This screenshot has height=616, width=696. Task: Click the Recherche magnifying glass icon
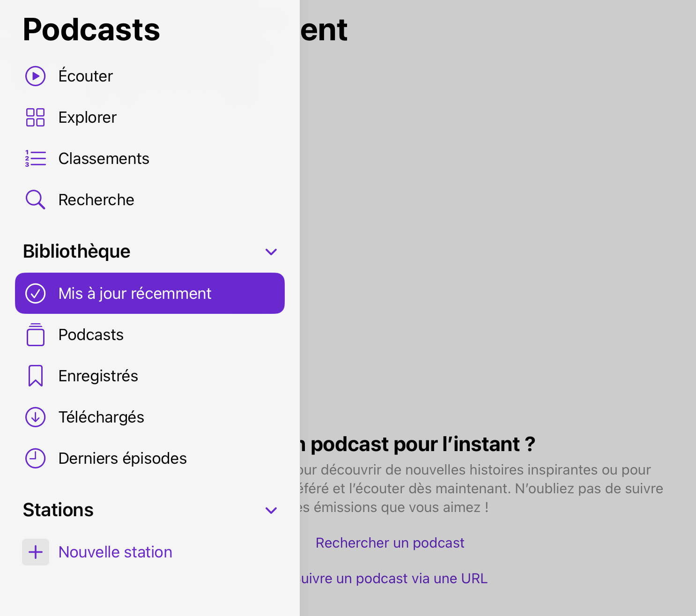click(x=36, y=200)
